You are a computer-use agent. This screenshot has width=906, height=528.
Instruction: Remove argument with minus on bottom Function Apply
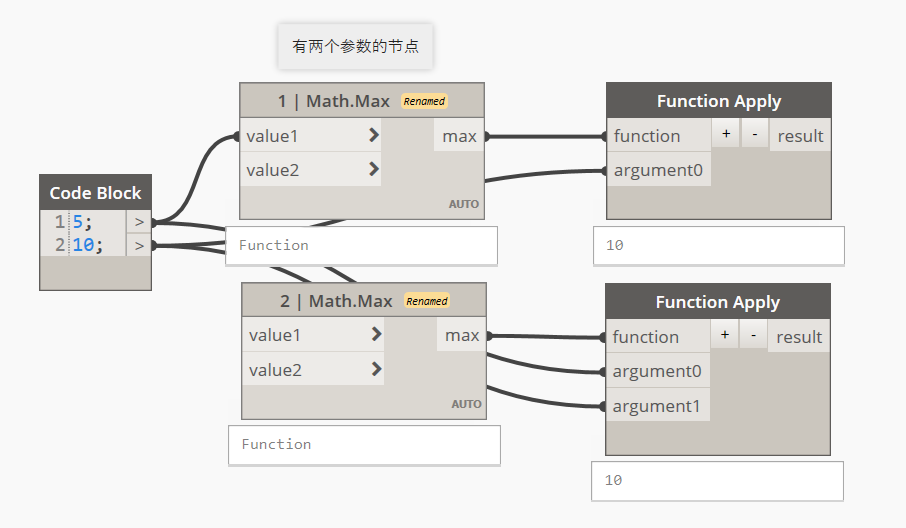753,336
